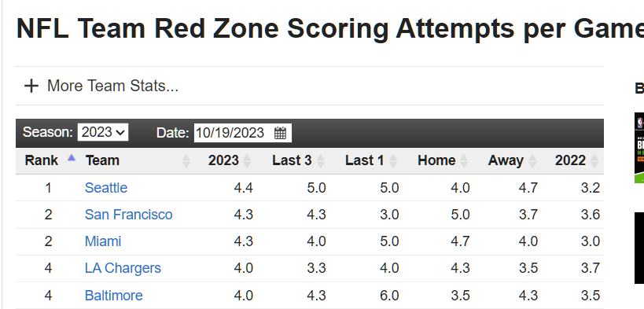Sort table by Team column arrows

click(186, 160)
